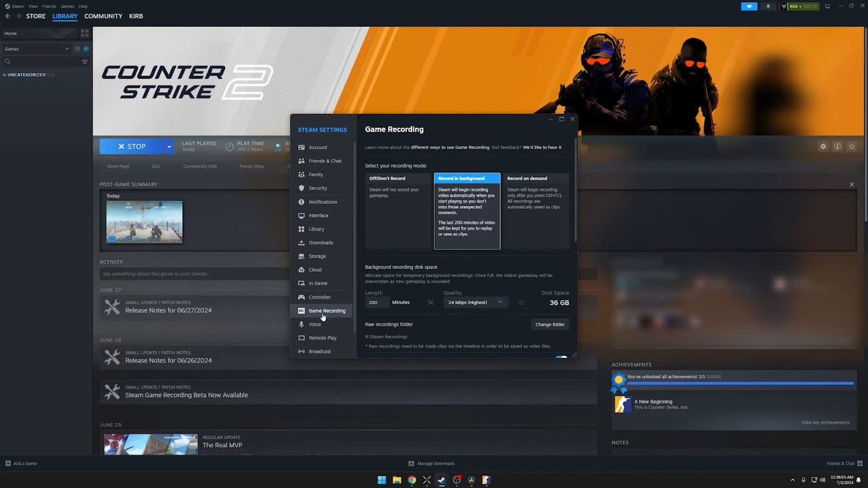Open Remote Play settings section

(x=322, y=338)
